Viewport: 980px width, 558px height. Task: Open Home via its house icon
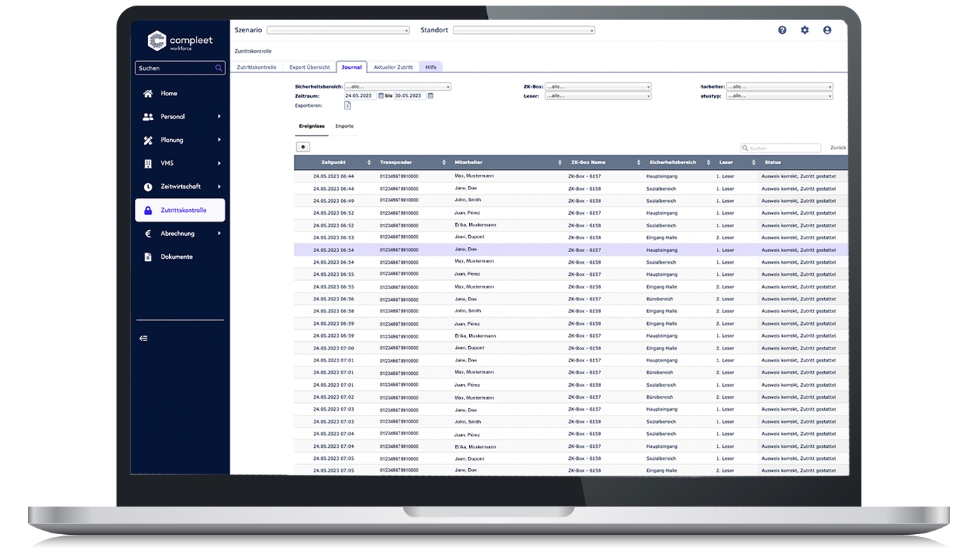(x=147, y=93)
